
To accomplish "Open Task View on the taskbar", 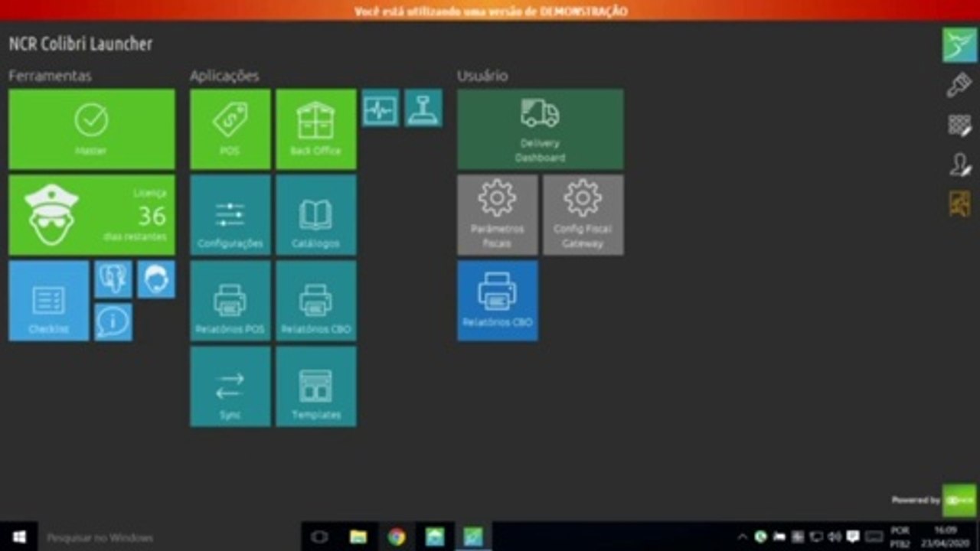I will pos(320,537).
